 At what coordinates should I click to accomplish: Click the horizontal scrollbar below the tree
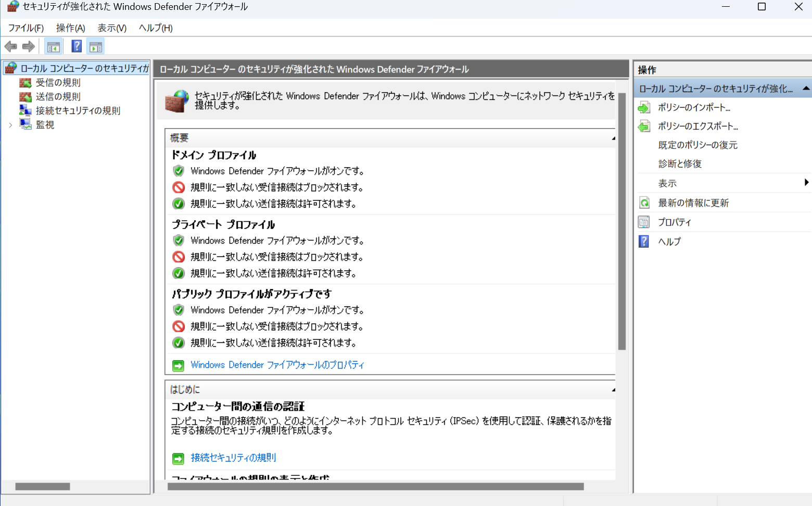[x=43, y=486]
